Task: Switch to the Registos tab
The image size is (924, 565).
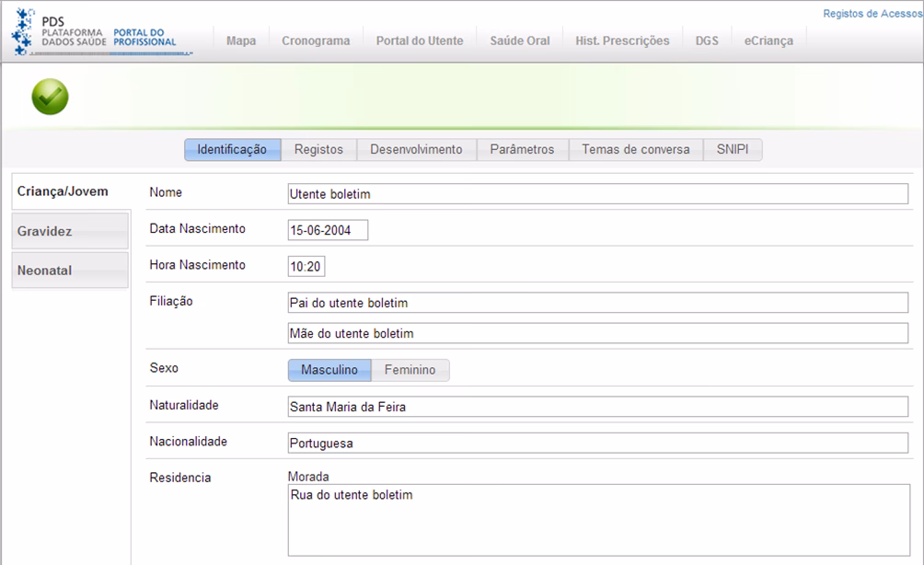Action: click(318, 148)
